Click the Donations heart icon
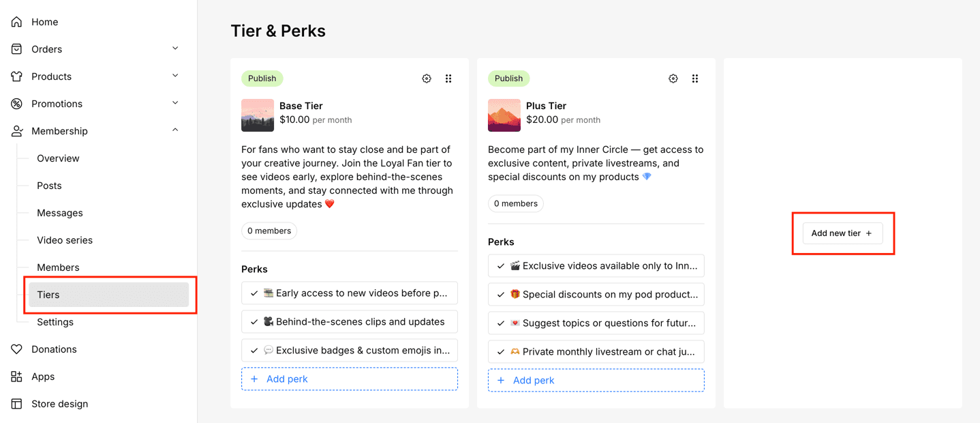 pos(17,349)
